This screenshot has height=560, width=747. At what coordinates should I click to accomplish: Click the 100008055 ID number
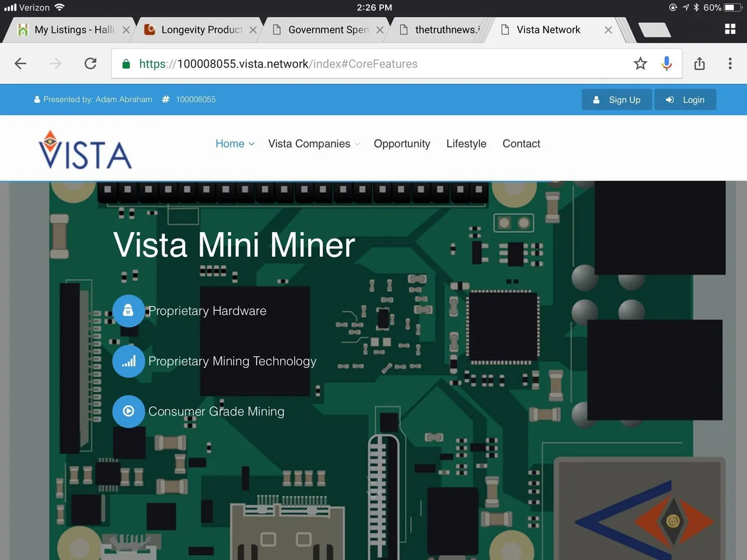coord(196,99)
